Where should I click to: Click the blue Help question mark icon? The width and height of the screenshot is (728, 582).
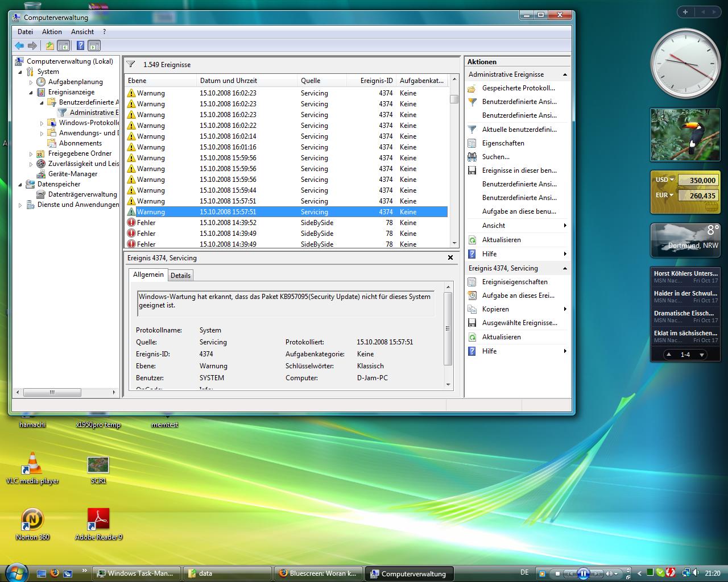(81, 46)
